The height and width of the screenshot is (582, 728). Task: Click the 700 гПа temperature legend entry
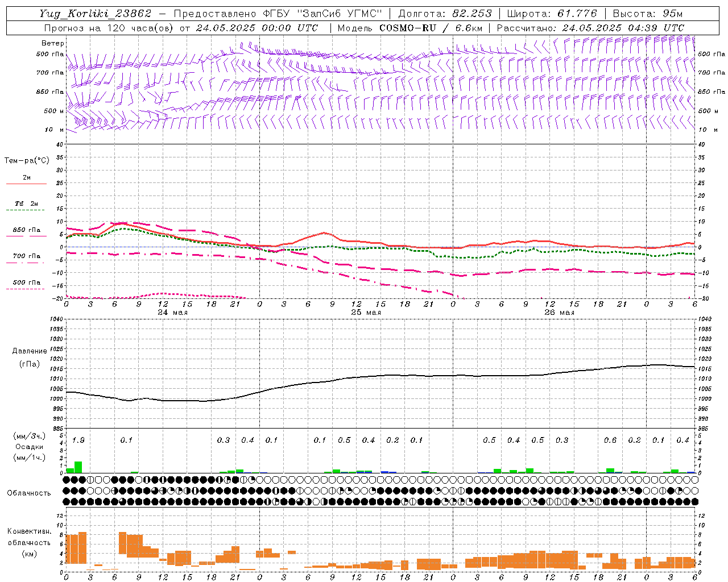coord(26,256)
